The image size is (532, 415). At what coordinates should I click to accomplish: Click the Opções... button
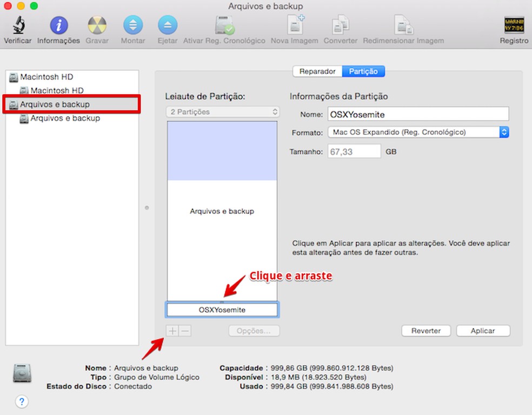click(x=254, y=331)
